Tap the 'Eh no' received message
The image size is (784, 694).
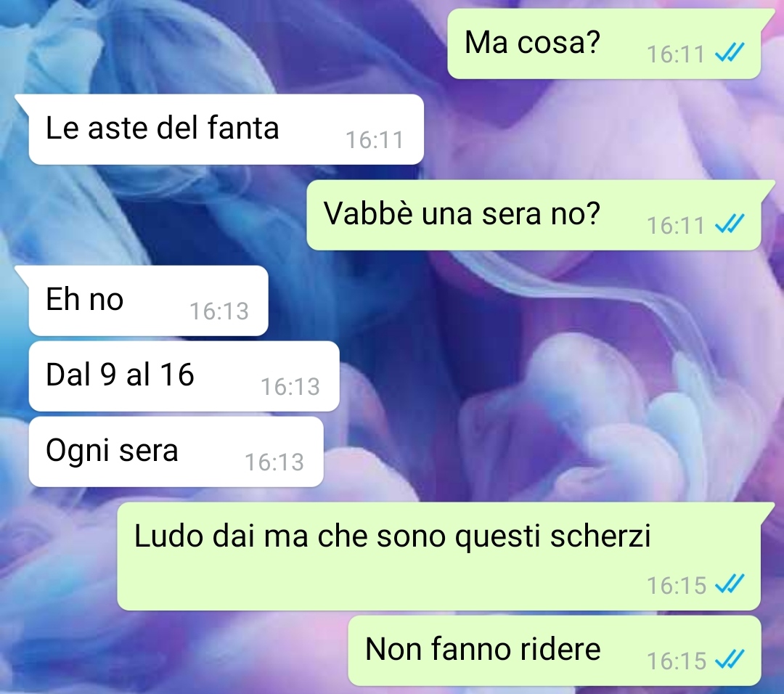149,301
